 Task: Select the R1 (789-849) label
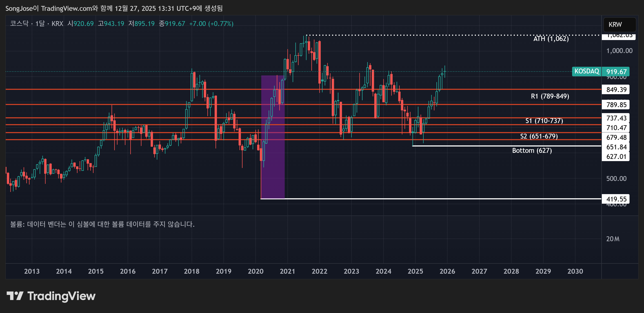click(550, 96)
